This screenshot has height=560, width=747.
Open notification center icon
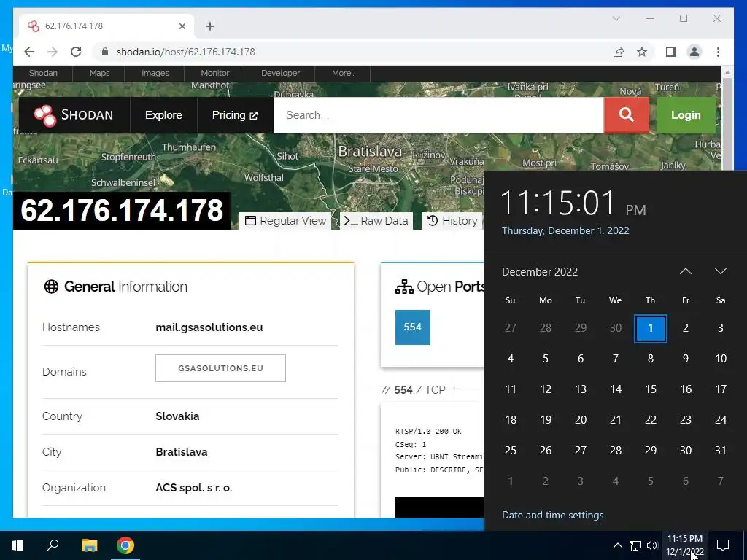(723, 545)
